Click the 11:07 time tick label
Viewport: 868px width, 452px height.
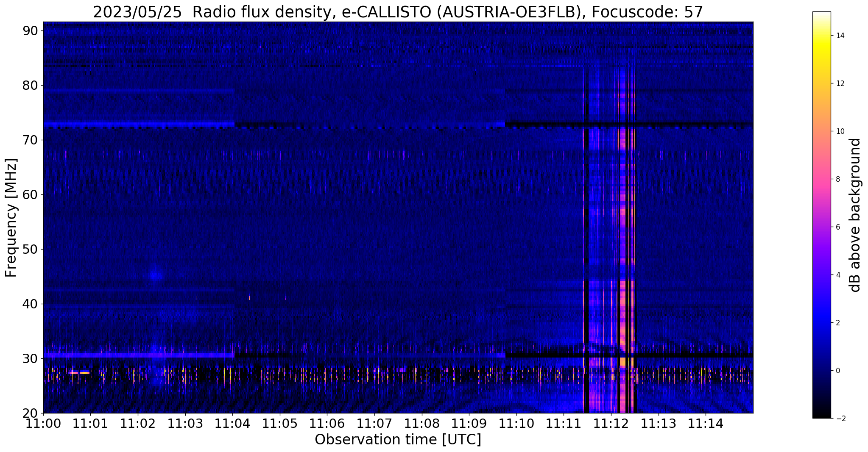pyautogui.click(x=374, y=424)
